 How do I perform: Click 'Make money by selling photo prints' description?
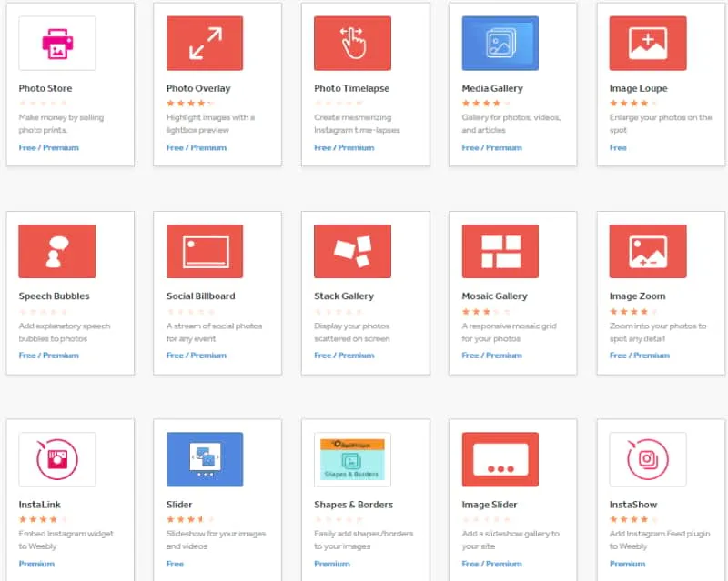pos(61,124)
